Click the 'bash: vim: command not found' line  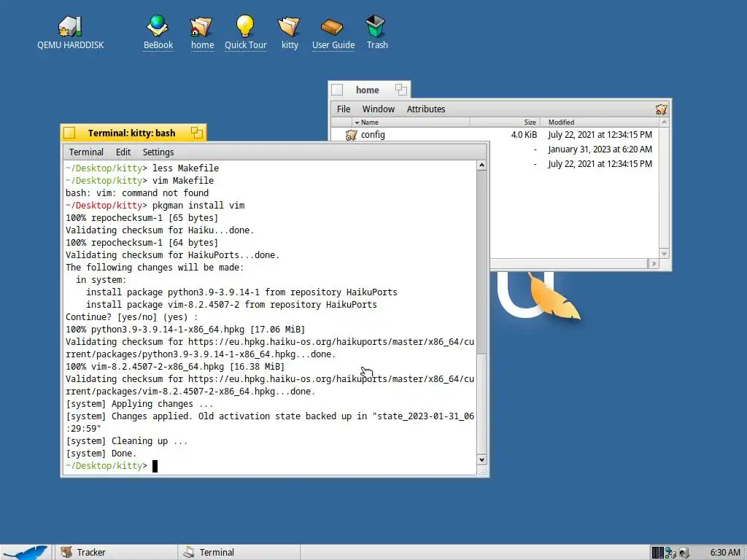(x=137, y=192)
